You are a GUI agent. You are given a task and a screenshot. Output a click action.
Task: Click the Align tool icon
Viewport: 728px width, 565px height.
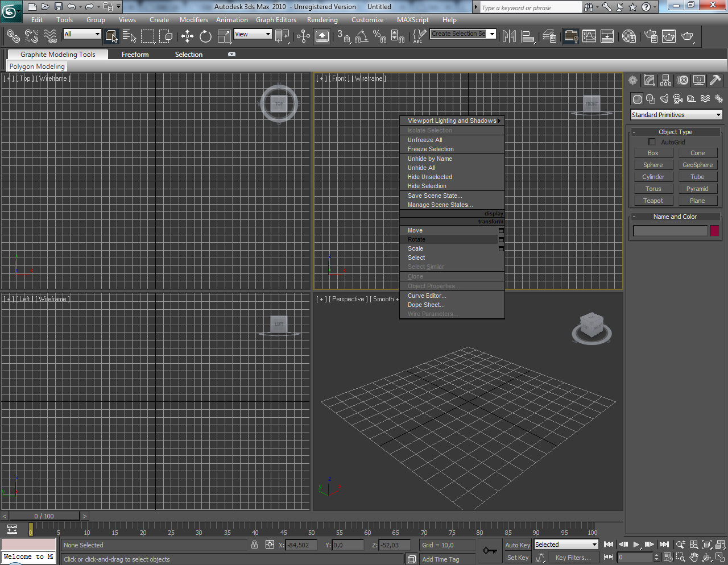click(528, 36)
